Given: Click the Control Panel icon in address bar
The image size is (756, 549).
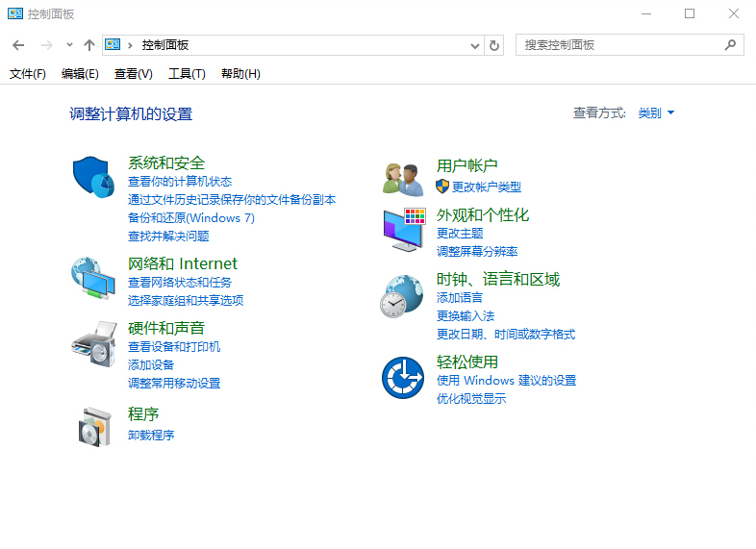Looking at the screenshot, I should click(113, 45).
